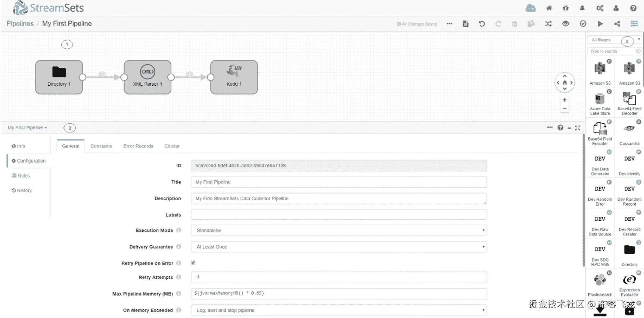Open the package manager gift icon
This screenshot has width=644, height=318.
566,8
